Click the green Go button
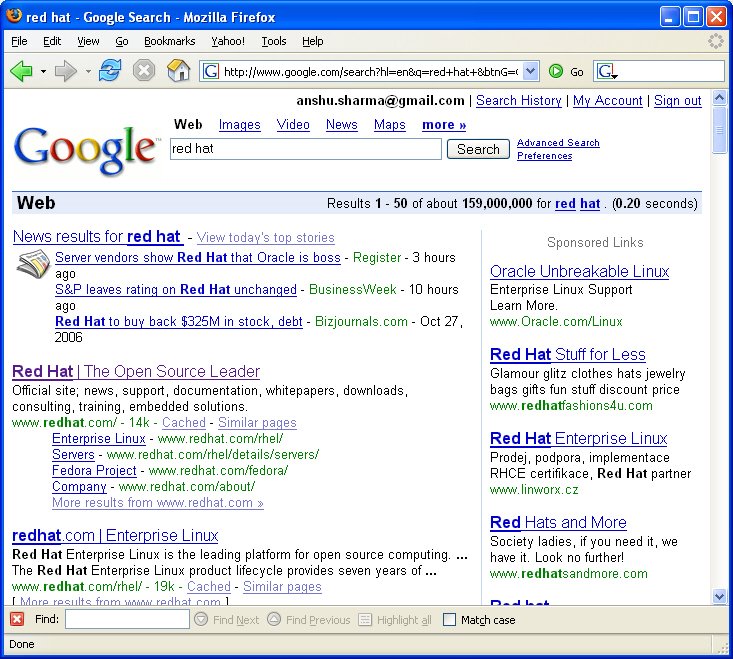Viewport: 733px width, 659px height. click(556, 72)
